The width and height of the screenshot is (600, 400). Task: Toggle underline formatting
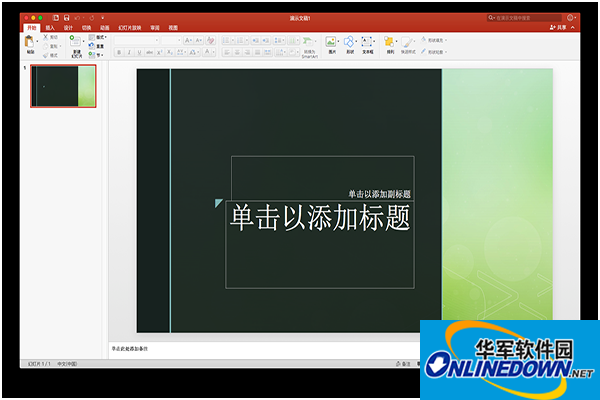pyautogui.click(x=139, y=52)
